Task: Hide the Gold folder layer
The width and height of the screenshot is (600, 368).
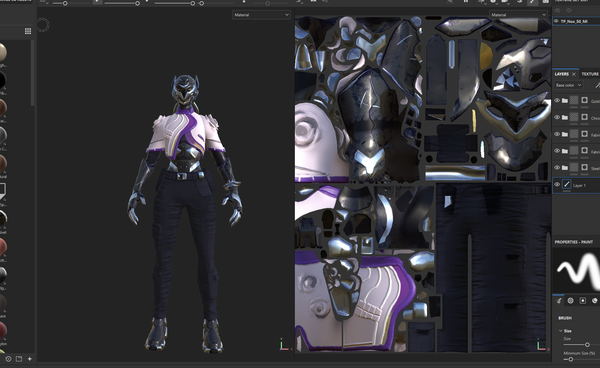Action: coord(557,101)
